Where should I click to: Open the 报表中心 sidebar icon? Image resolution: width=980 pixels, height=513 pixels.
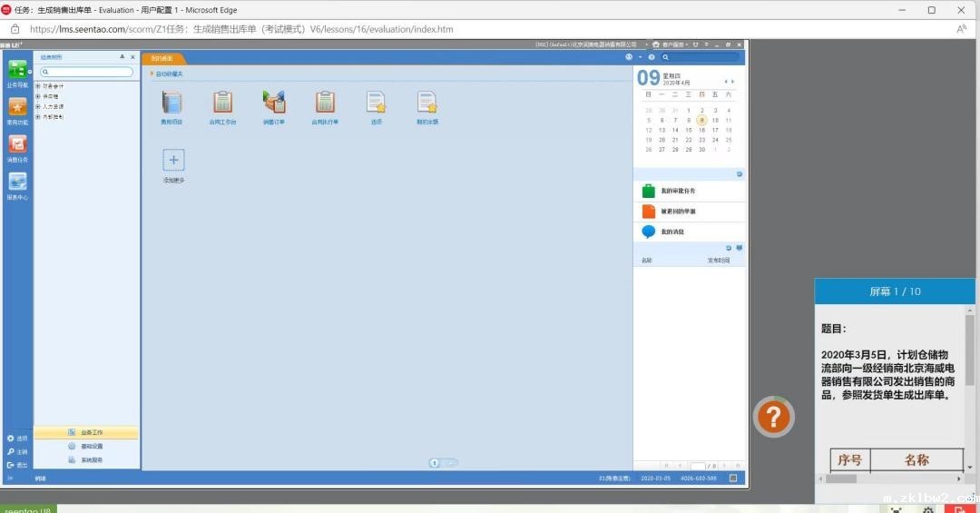[x=17, y=182]
